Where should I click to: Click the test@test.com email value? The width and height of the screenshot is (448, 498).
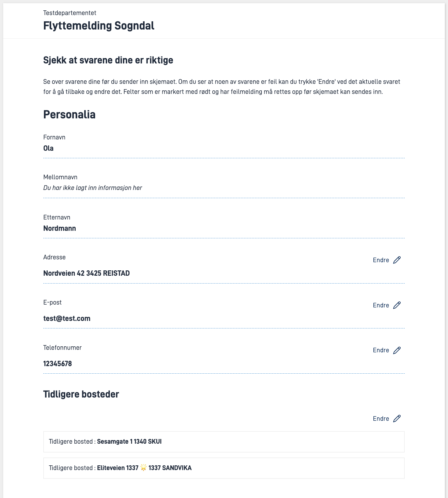click(x=67, y=318)
